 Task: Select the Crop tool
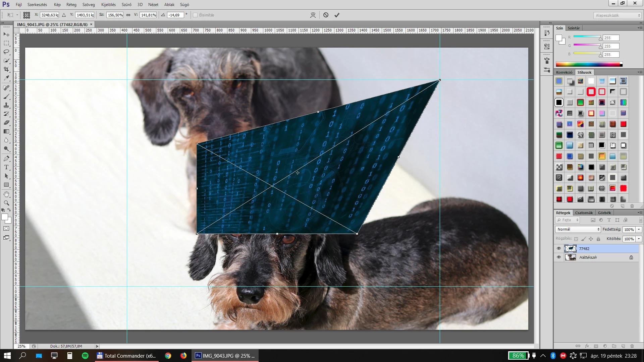(x=6, y=69)
